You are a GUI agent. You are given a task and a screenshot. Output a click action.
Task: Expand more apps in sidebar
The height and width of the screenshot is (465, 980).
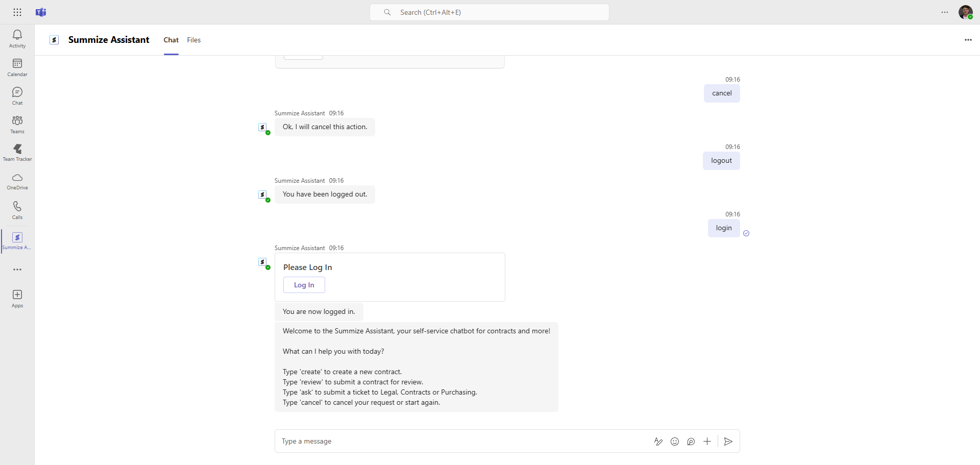[17, 270]
